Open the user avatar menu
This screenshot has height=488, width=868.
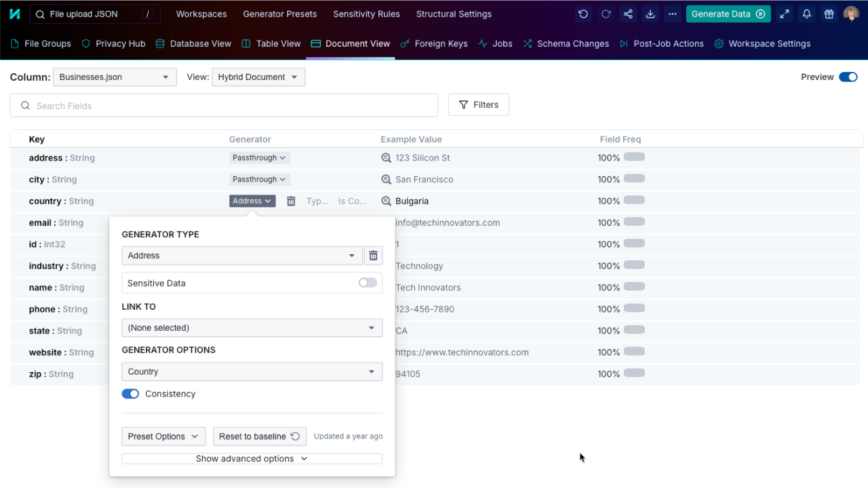851,14
